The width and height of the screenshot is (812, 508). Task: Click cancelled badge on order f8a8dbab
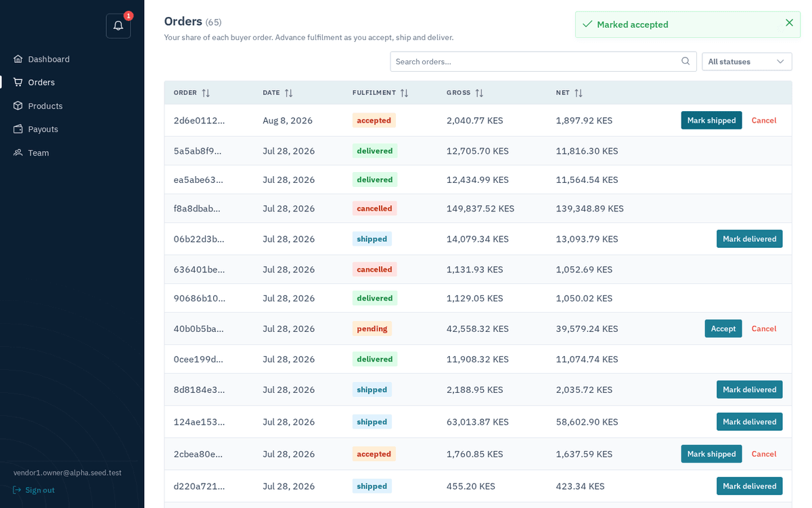[375, 209]
